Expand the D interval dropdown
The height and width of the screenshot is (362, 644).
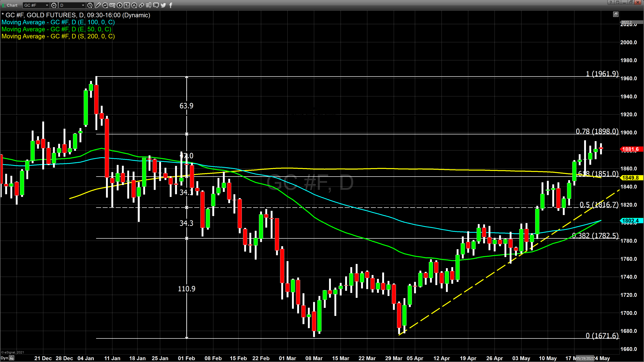(83, 5)
